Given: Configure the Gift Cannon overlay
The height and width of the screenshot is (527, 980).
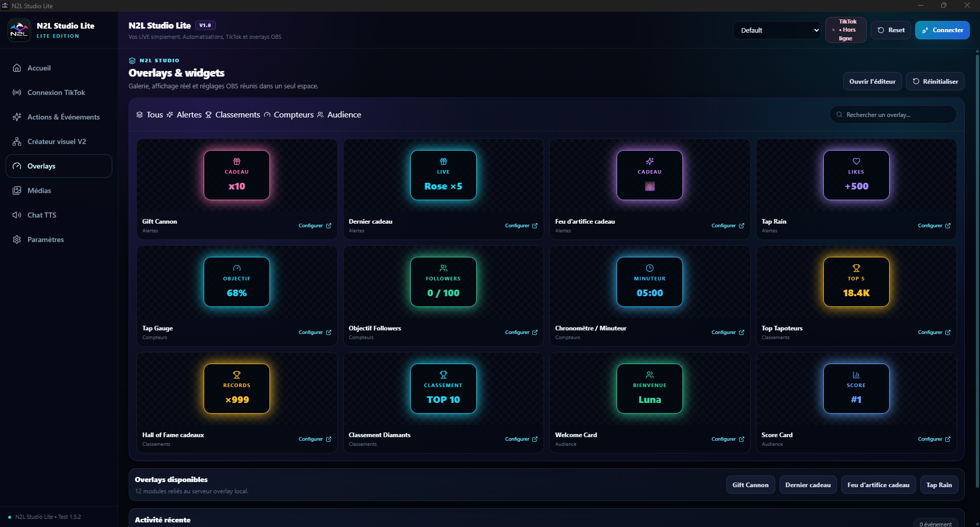Looking at the screenshot, I should point(315,226).
